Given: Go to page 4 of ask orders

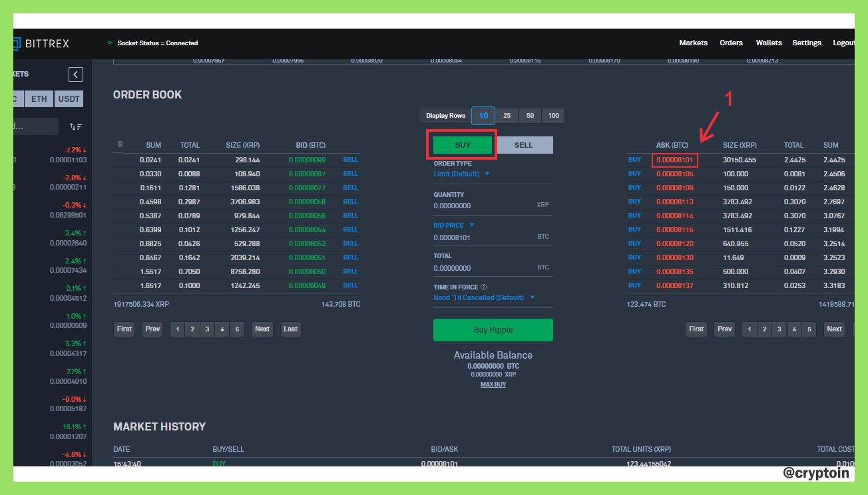Looking at the screenshot, I should point(794,329).
